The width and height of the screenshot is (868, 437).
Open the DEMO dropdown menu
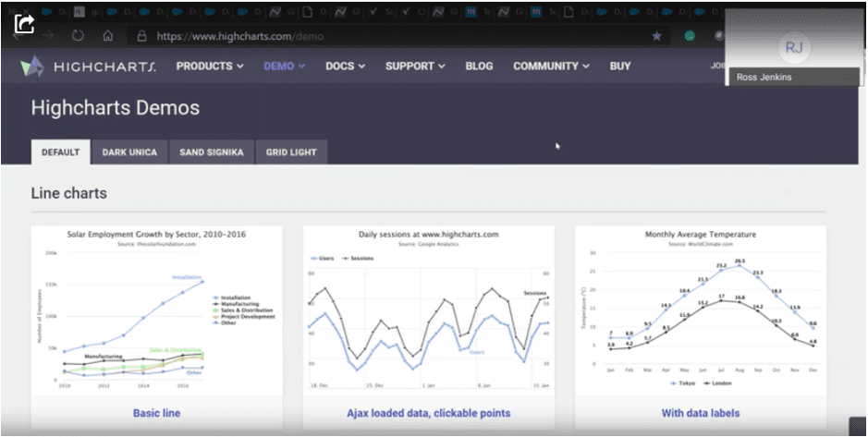click(x=284, y=66)
